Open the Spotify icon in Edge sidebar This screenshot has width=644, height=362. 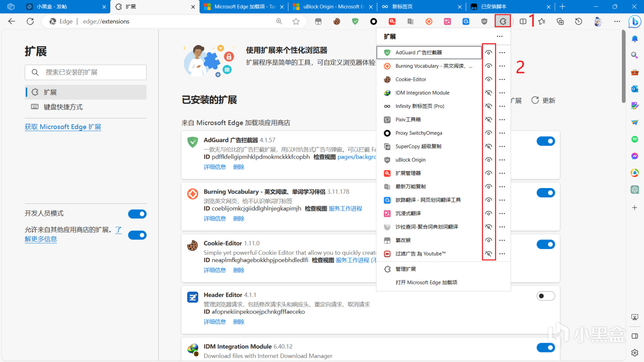coord(635,139)
